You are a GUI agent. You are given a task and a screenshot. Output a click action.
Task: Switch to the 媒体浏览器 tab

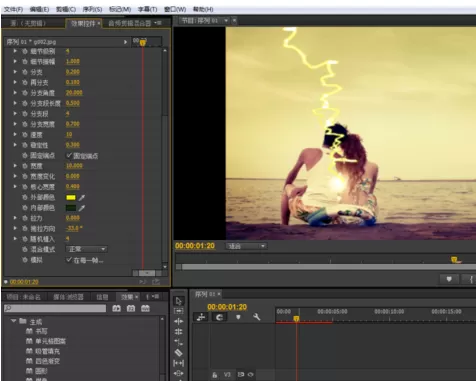(68, 297)
